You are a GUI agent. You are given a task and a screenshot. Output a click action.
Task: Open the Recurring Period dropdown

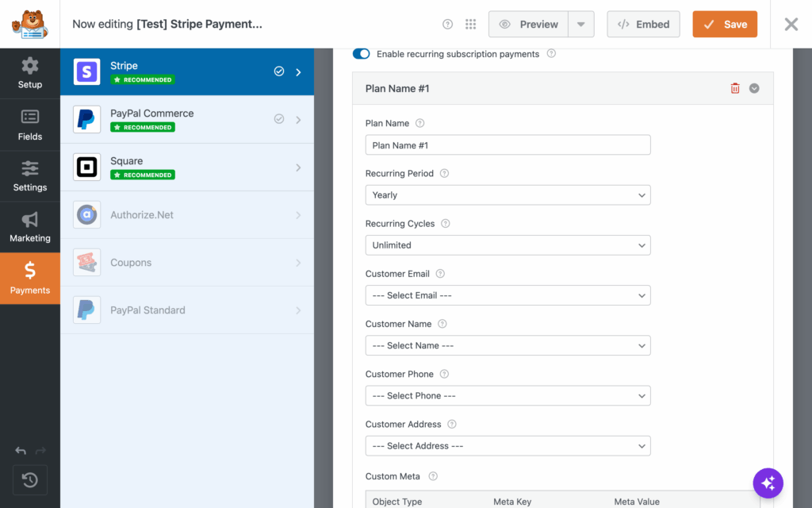508,195
